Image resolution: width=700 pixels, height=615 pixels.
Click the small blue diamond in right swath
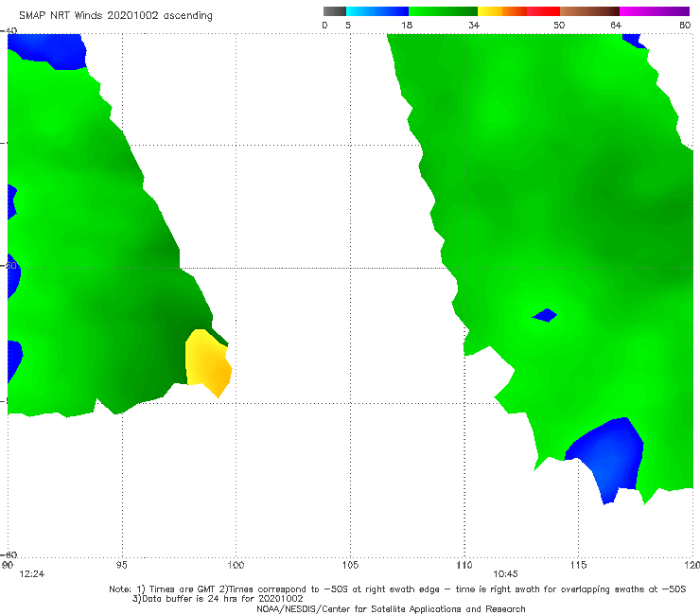point(545,315)
